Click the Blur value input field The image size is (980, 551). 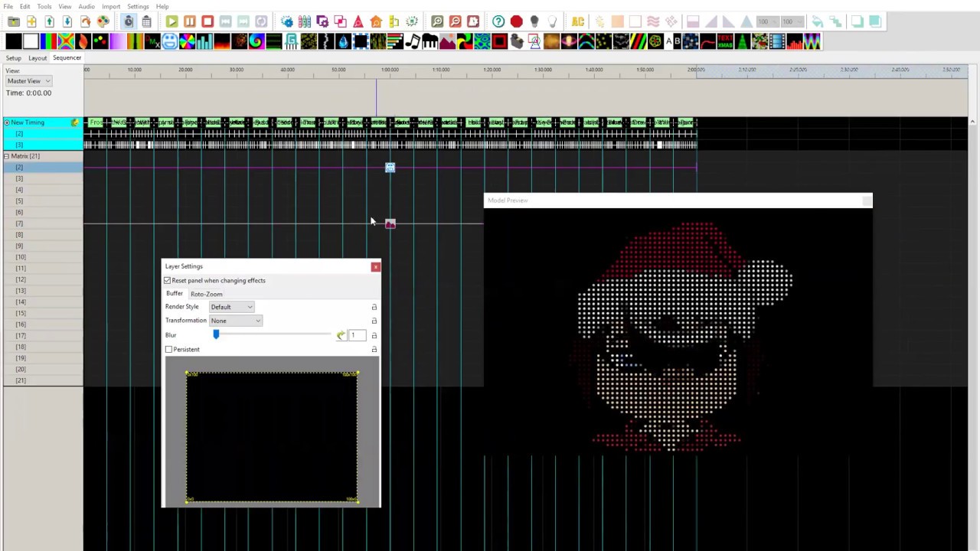[x=357, y=335]
